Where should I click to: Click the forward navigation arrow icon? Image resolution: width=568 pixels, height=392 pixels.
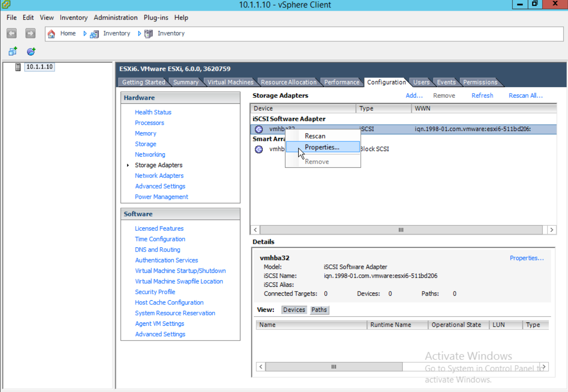click(30, 33)
